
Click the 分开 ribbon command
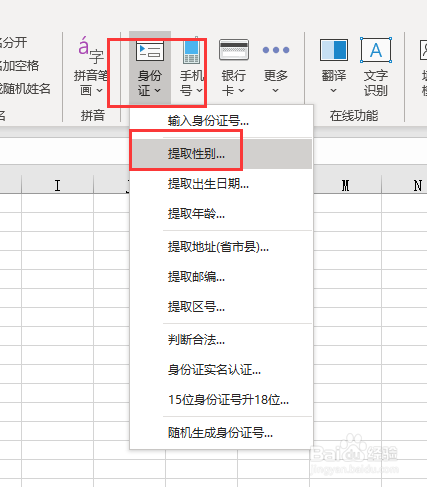(13, 43)
